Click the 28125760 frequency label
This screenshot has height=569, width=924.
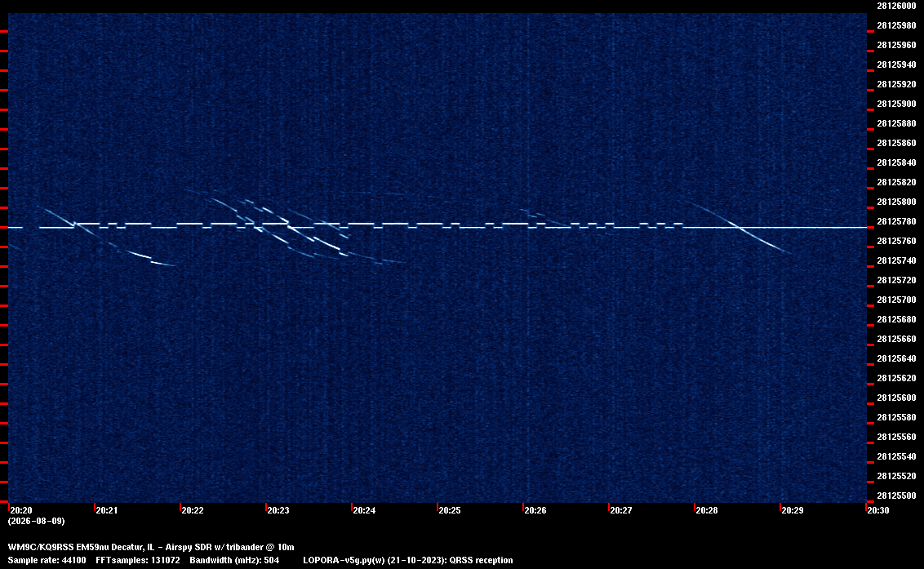896,241
